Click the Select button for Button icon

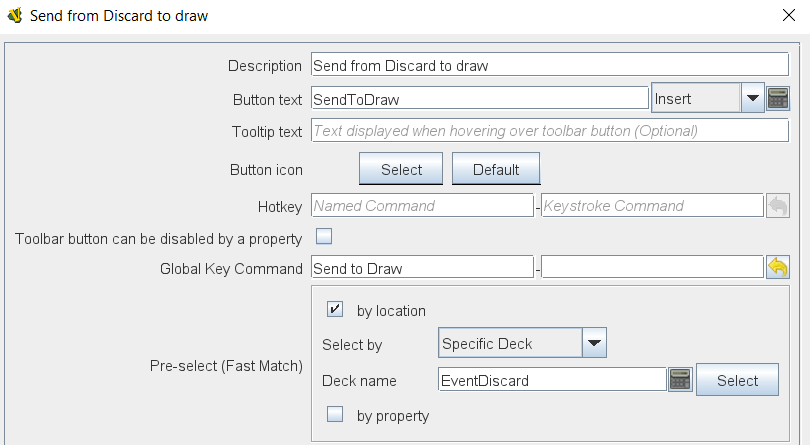(x=401, y=169)
